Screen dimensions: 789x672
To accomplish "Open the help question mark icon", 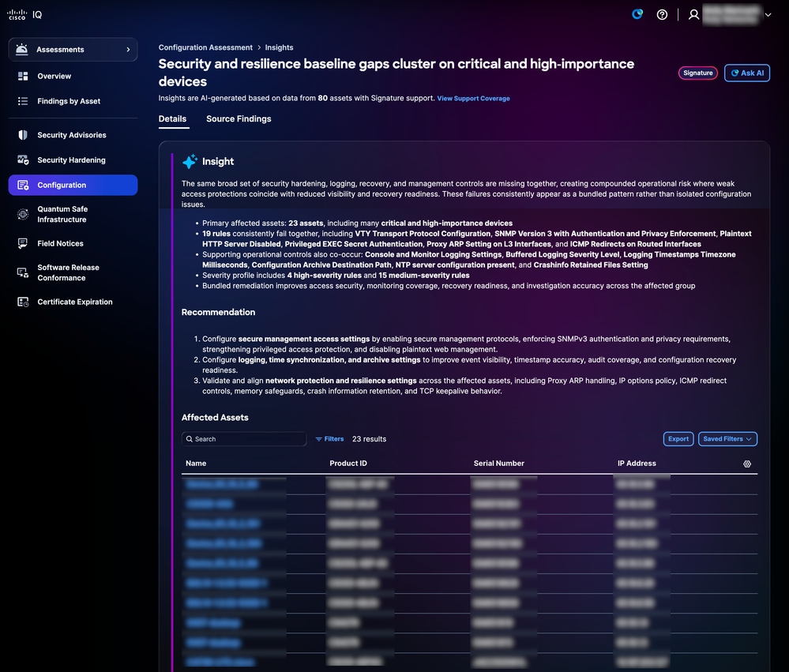I will 662,14.
